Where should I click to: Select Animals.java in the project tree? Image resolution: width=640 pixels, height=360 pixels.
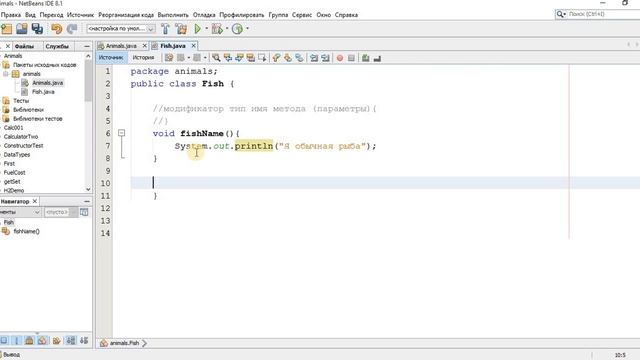click(47, 83)
